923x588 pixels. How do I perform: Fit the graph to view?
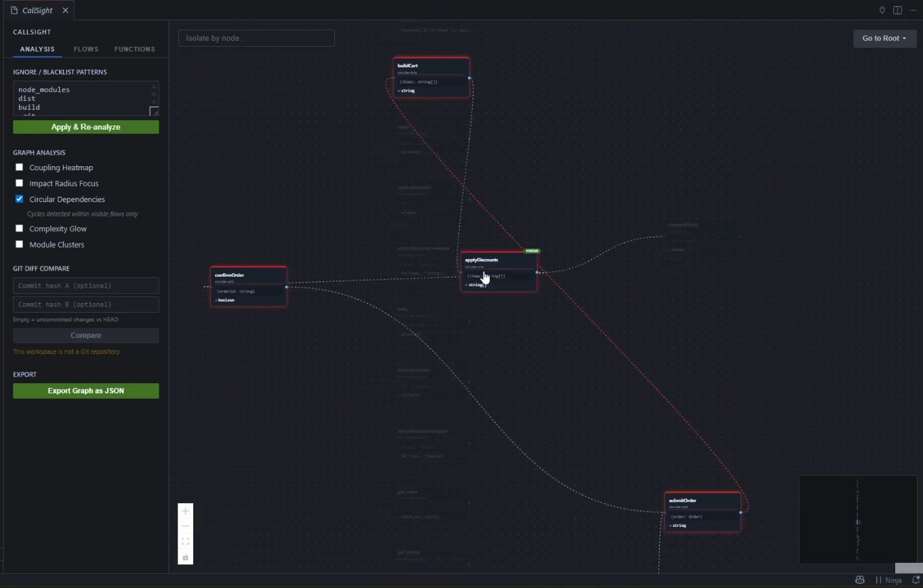click(x=185, y=541)
